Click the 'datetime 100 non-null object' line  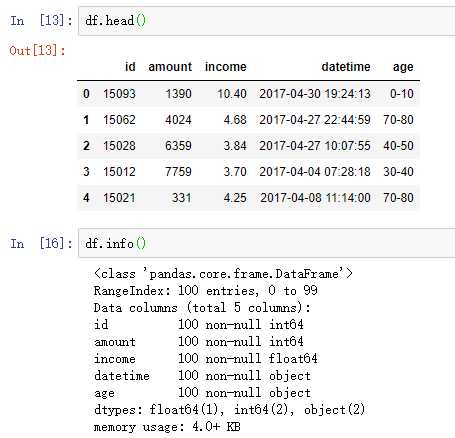(x=202, y=376)
